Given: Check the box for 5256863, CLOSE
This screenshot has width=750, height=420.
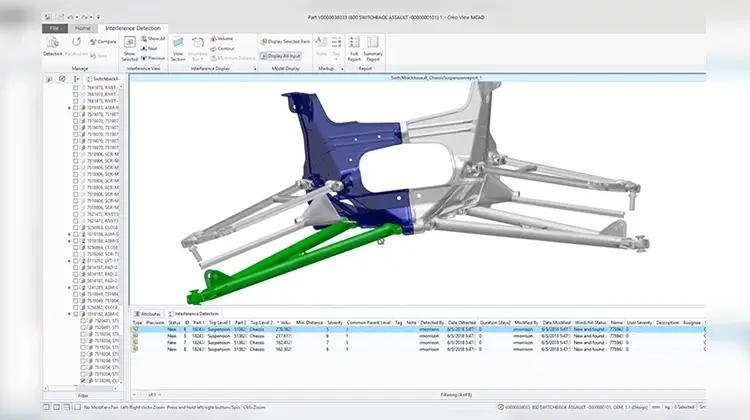Looking at the screenshot, I should [x=76, y=228].
